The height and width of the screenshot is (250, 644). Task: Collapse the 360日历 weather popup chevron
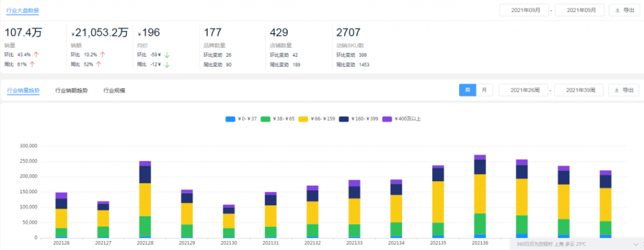click(x=636, y=244)
